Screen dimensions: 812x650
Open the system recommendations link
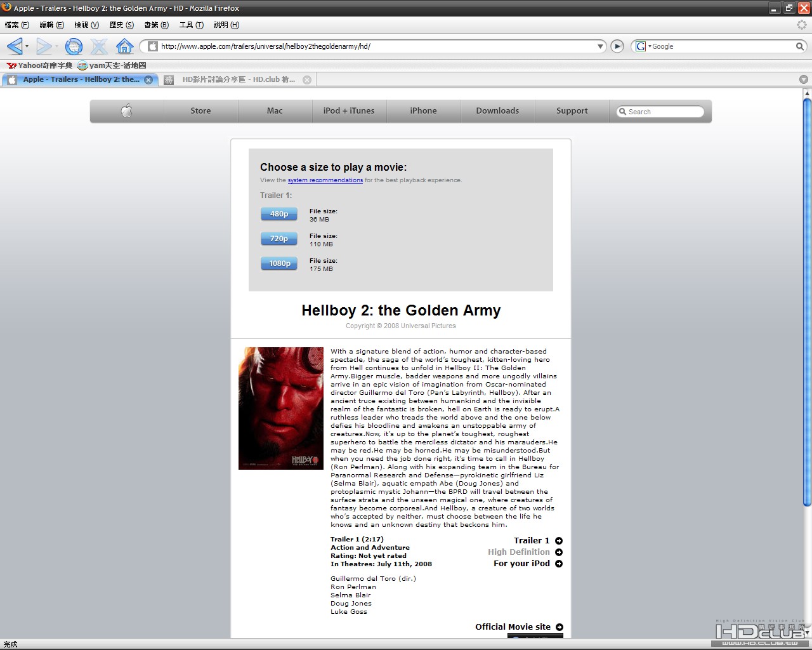(x=325, y=180)
